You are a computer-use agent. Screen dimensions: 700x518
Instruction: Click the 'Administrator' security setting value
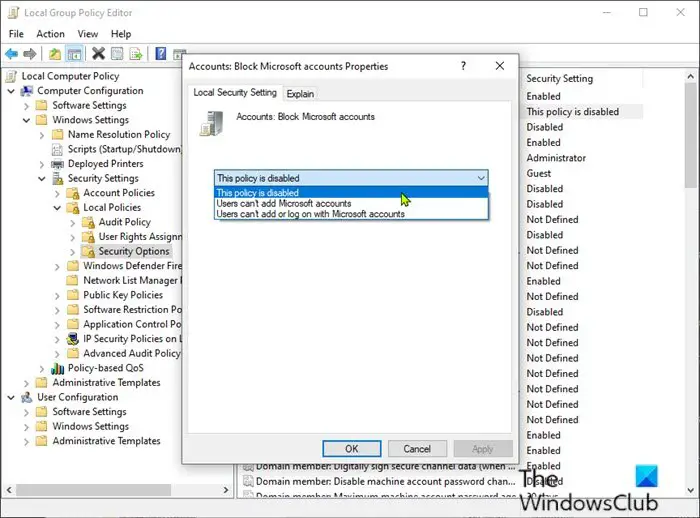(556, 158)
